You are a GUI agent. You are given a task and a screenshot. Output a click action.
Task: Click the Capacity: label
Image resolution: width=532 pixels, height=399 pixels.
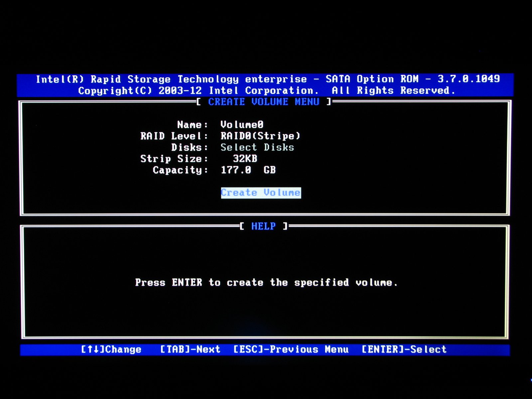coord(181,170)
